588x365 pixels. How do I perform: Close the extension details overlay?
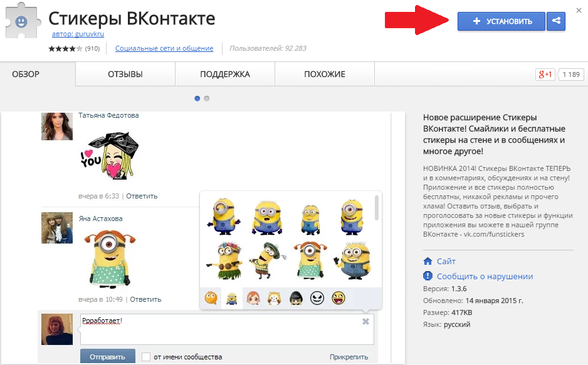[x=579, y=11]
